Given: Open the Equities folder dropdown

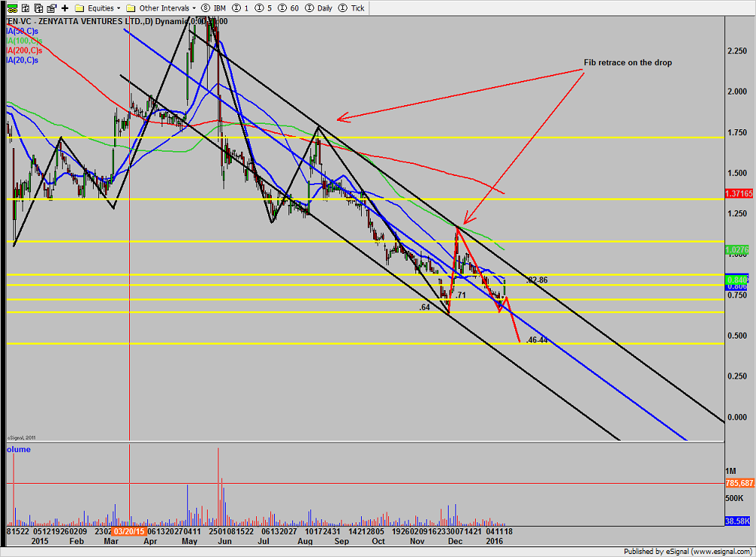Looking at the screenshot, I should click(x=98, y=8).
